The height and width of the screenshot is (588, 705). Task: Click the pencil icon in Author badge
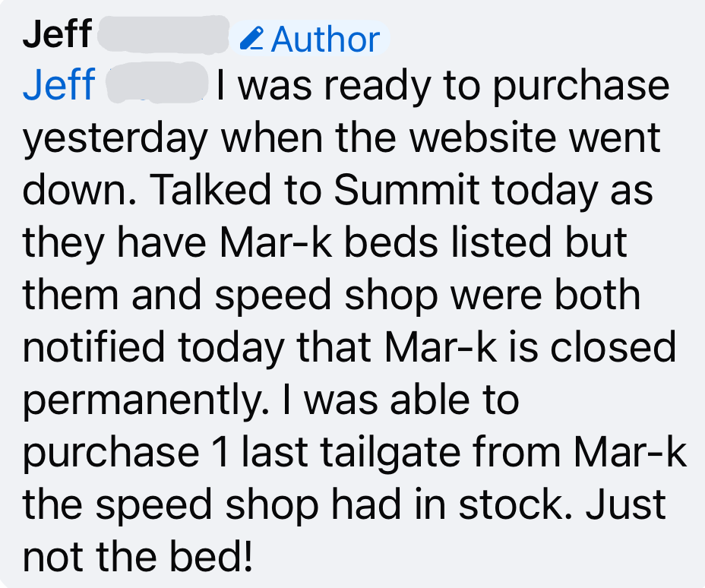251,39
